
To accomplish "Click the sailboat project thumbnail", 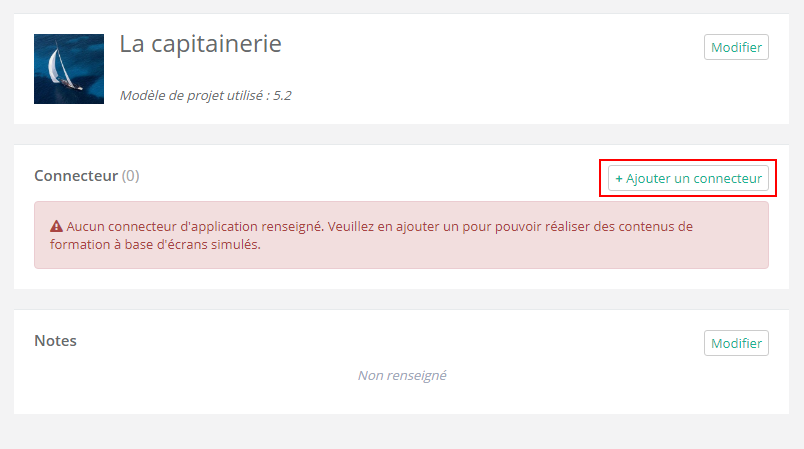I will click(68, 69).
